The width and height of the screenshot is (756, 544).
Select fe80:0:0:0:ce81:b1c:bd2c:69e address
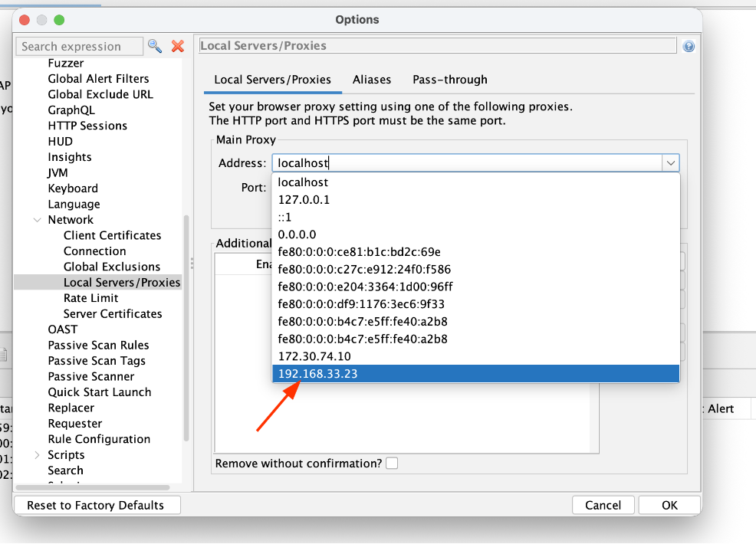(476, 252)
